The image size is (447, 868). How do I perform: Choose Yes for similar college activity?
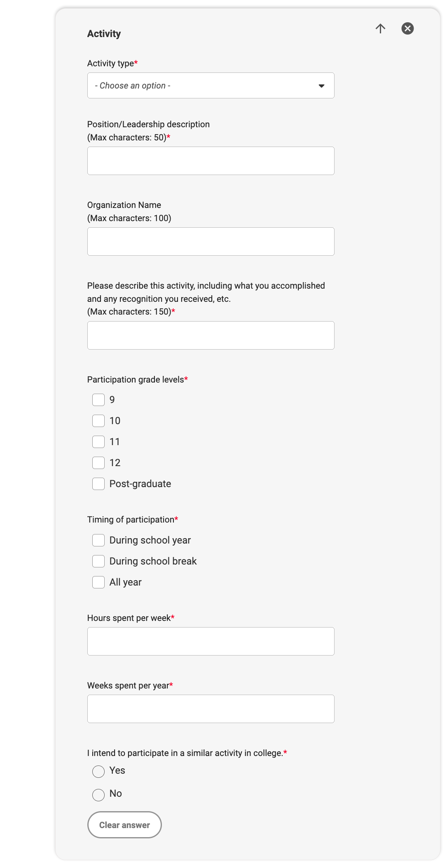pyautogui.click(x=98, y=772)
